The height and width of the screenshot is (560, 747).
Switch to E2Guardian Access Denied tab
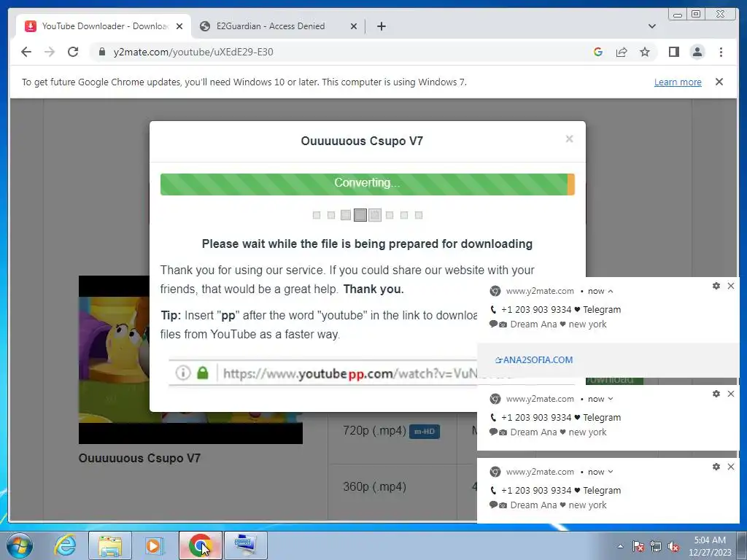pos(279,26)
